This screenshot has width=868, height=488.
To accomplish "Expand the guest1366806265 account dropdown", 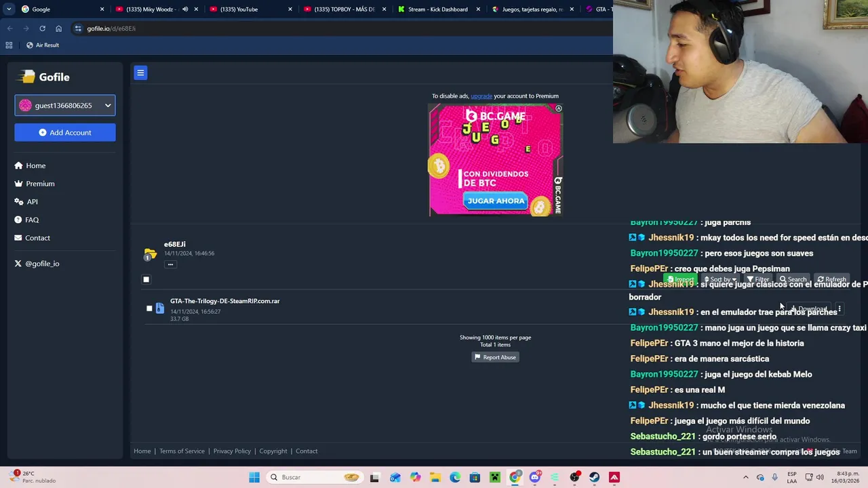I will pos(65,105).
